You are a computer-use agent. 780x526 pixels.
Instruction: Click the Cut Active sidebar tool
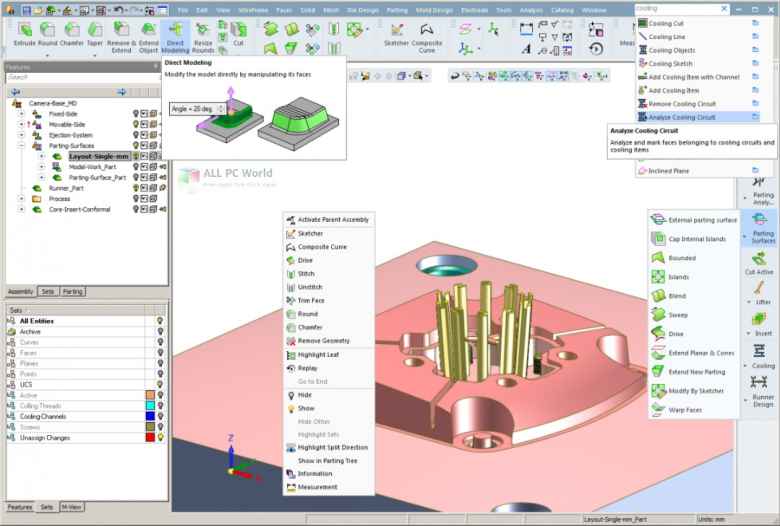(x=760, y=258)
